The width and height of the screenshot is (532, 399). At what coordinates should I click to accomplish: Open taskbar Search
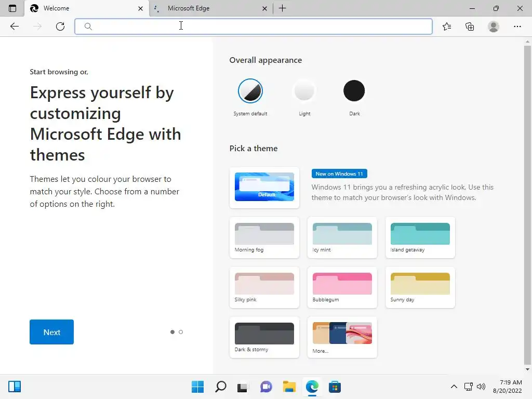[220, 387]
